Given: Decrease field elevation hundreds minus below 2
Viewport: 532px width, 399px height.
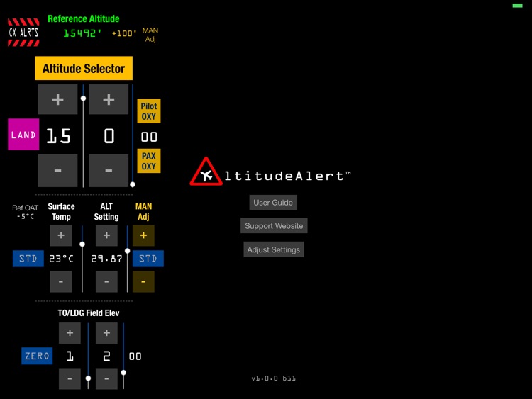Looking at the screenshot, I should [106, 378].
